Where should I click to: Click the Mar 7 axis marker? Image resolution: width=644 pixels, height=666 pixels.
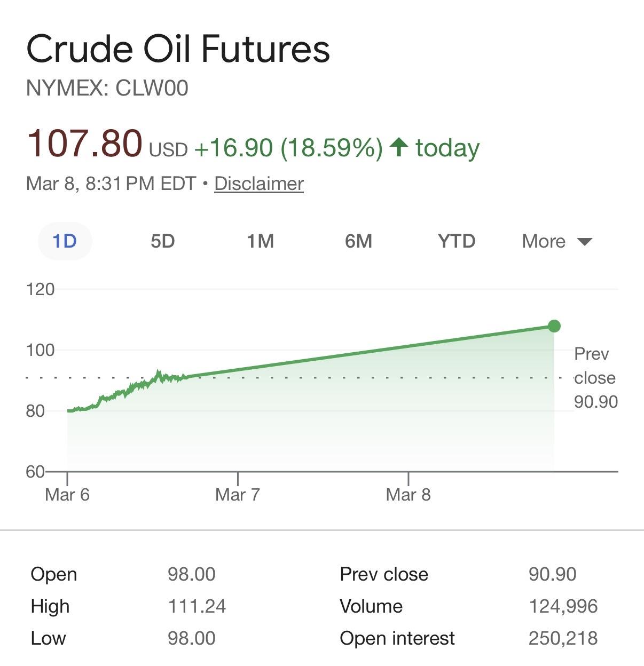coord(238,494)
